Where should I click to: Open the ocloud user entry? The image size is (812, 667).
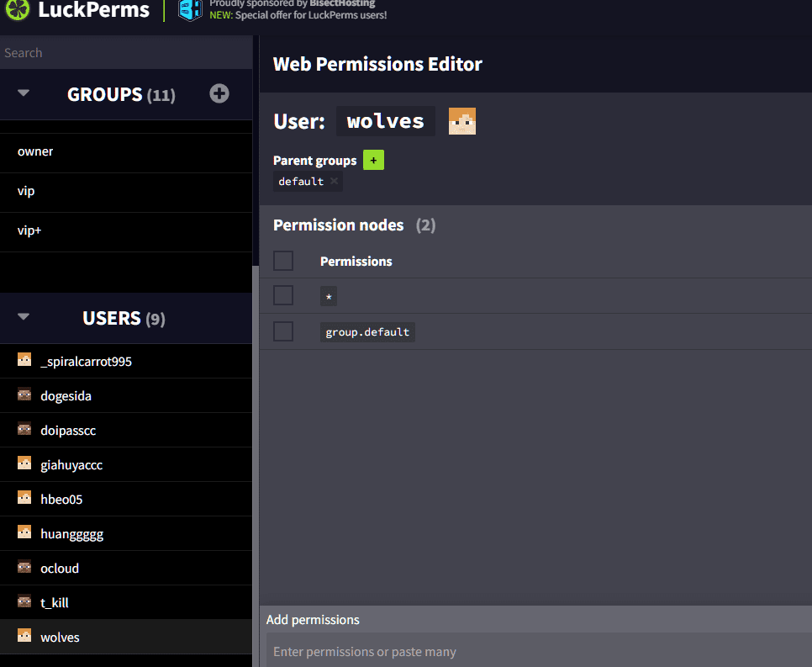tap(60, 568)
